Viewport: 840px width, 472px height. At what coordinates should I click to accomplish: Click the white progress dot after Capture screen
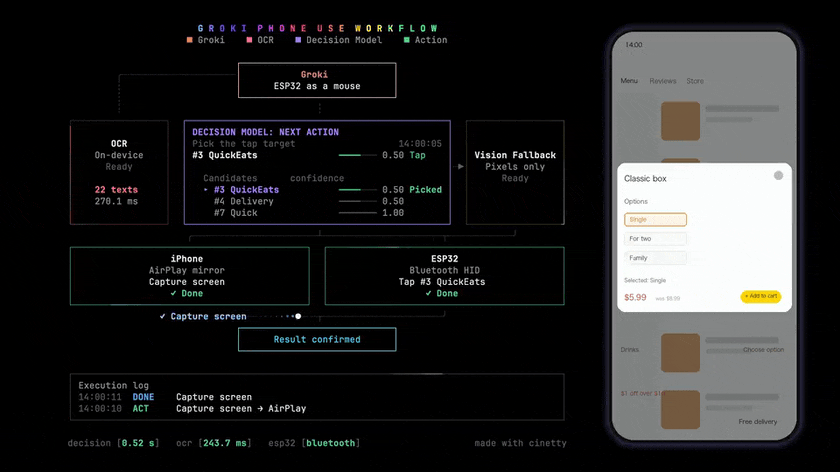[x=298, y=316]
